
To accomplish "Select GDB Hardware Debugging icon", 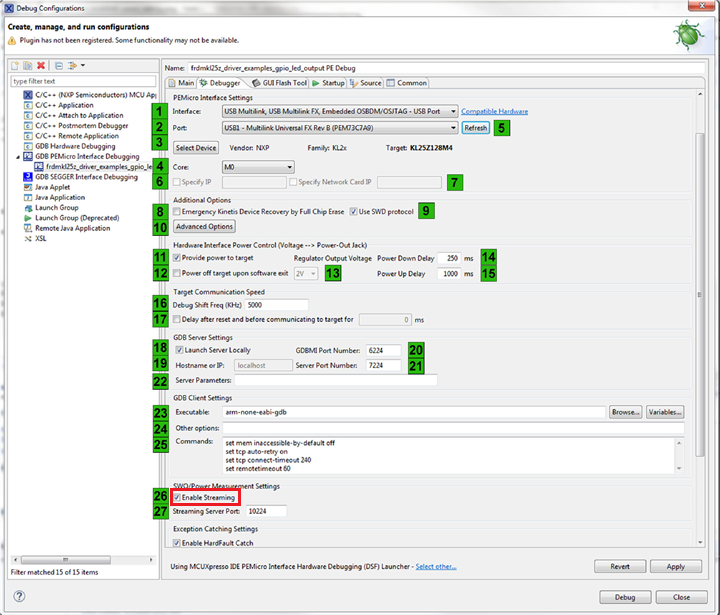I will (28, 146).
